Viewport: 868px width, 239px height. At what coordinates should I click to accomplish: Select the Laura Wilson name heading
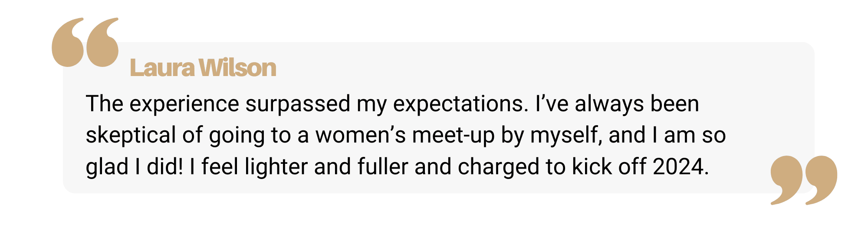[203, 68]
